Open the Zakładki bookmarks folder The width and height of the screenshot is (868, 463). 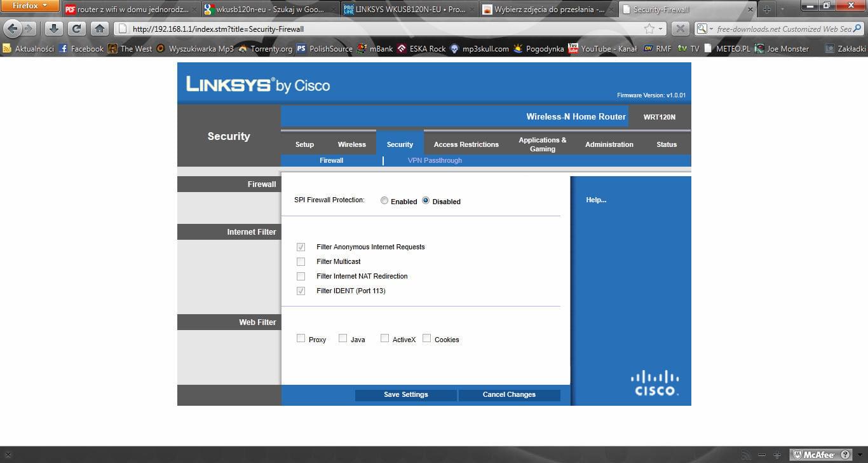pyautogui.click(x=845, y=48)
